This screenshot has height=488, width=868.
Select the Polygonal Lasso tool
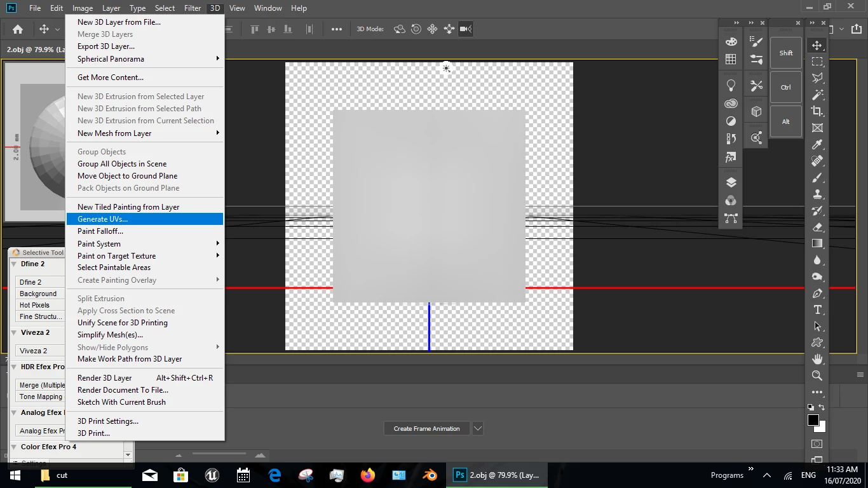[817, 78]
